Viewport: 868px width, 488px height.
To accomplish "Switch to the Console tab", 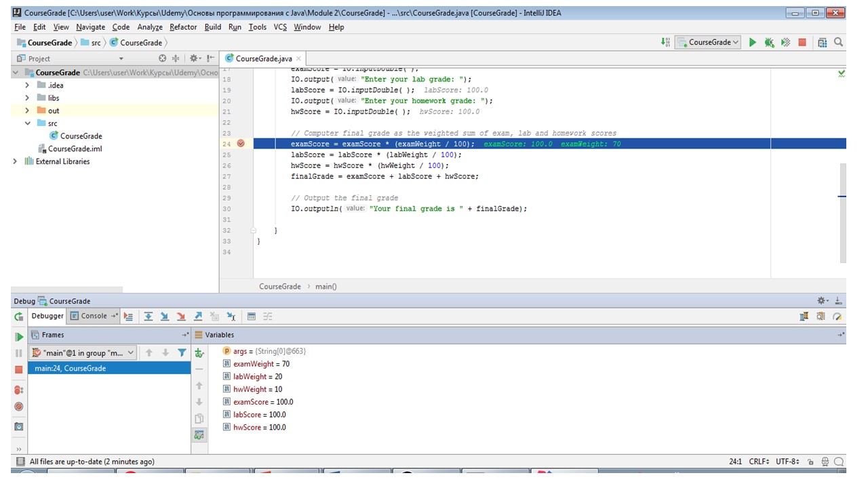I will 94,316.
